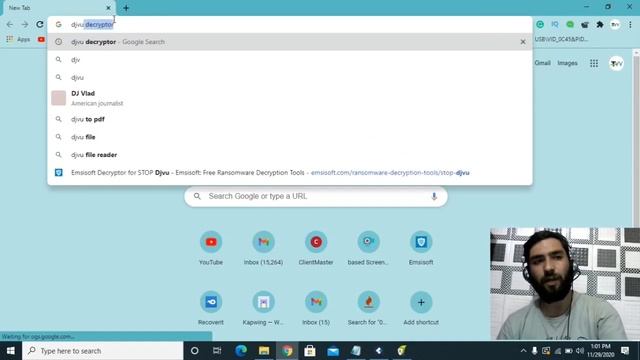This screenshot has height=360, width=640.
Task: Click the Chrome profile avatar in toolbar
Action: pos(615,24)
